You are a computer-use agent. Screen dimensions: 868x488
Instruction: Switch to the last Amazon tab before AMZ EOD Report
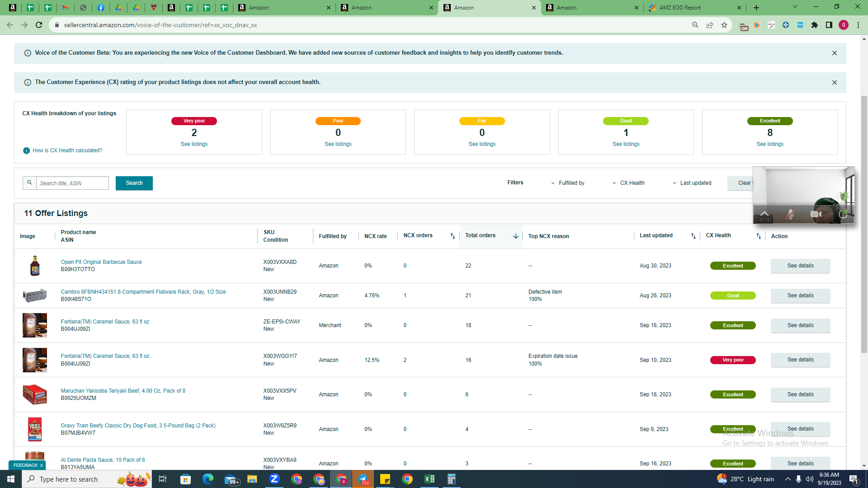(x=592, y=8)
